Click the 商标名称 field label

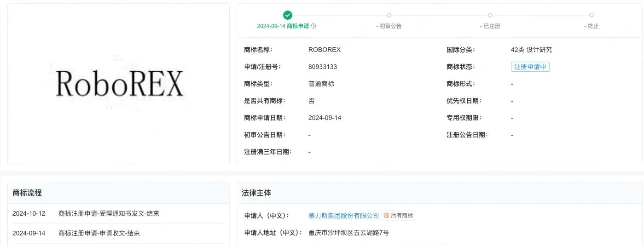click(258, 50)
